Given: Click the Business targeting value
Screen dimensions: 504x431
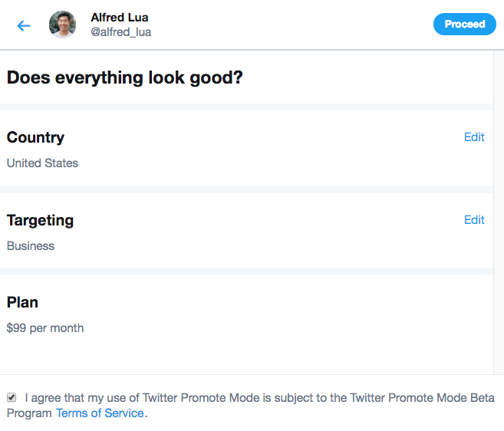Looking at the screenshot, I should pyautogui.click(x=31, y=245).
